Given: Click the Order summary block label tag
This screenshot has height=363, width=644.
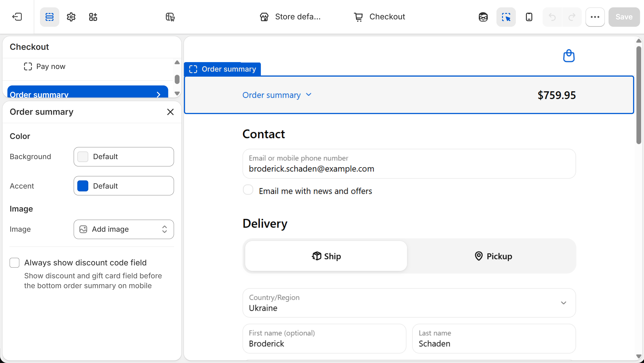Looking at the screenshot, I should click(222, 69).
